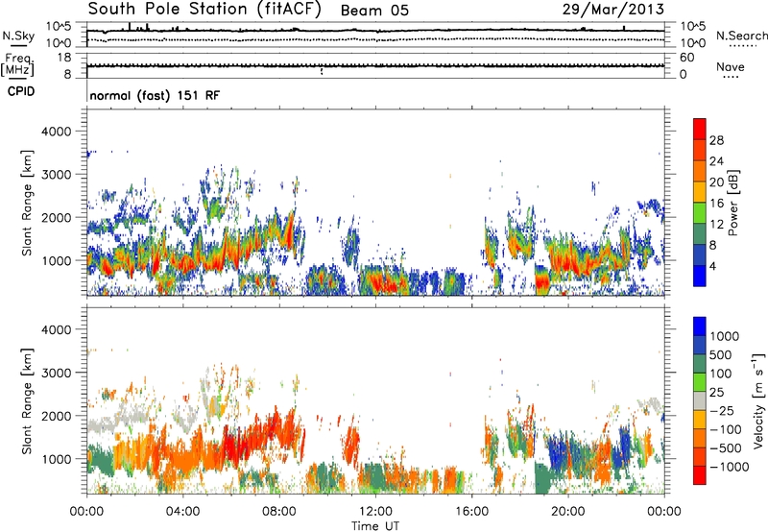Select the 'Freq. [MHz]' axis label

16,65
